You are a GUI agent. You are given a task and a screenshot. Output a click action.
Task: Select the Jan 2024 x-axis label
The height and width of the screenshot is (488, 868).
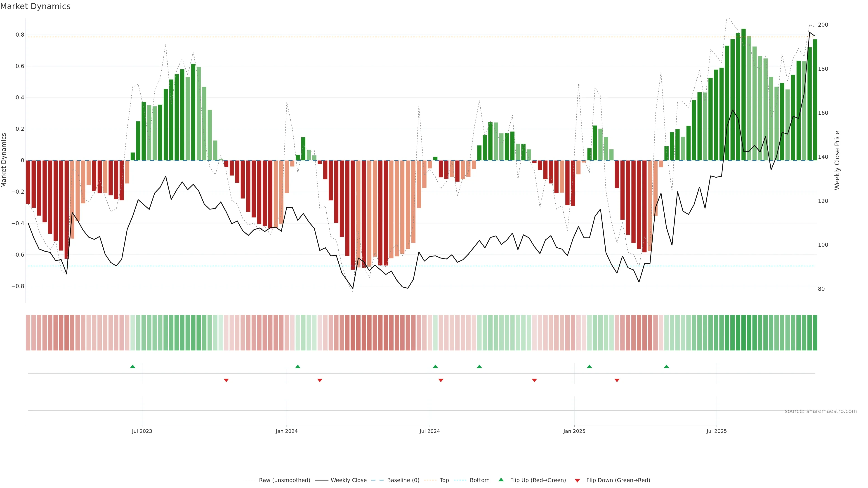(286, 431)
